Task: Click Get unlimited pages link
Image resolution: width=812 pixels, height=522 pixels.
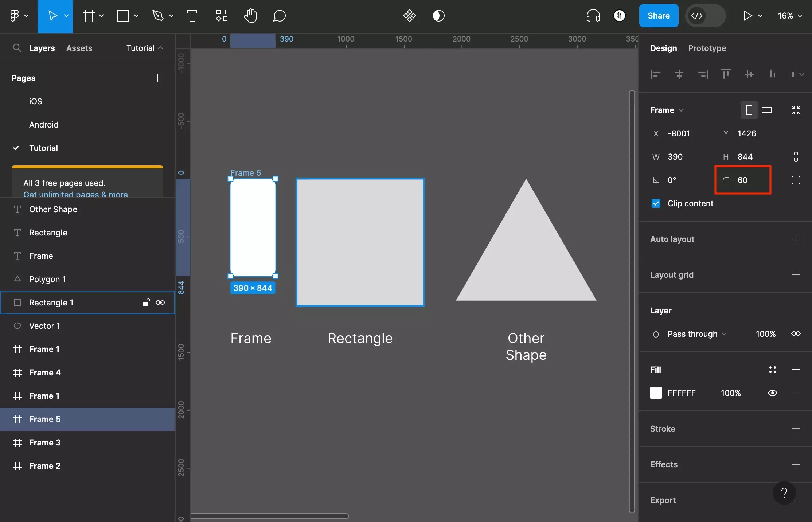Action: click(75, 194)
